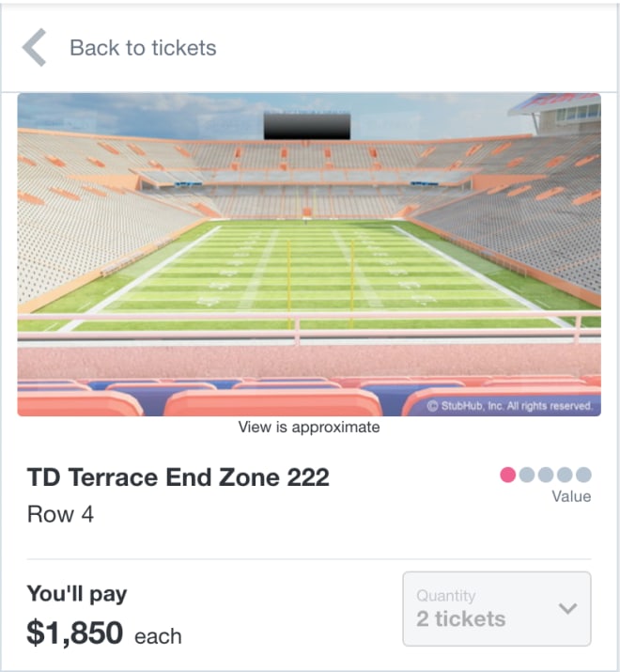
Task: Go back via "Back to tickets" link
Action: 143,48
